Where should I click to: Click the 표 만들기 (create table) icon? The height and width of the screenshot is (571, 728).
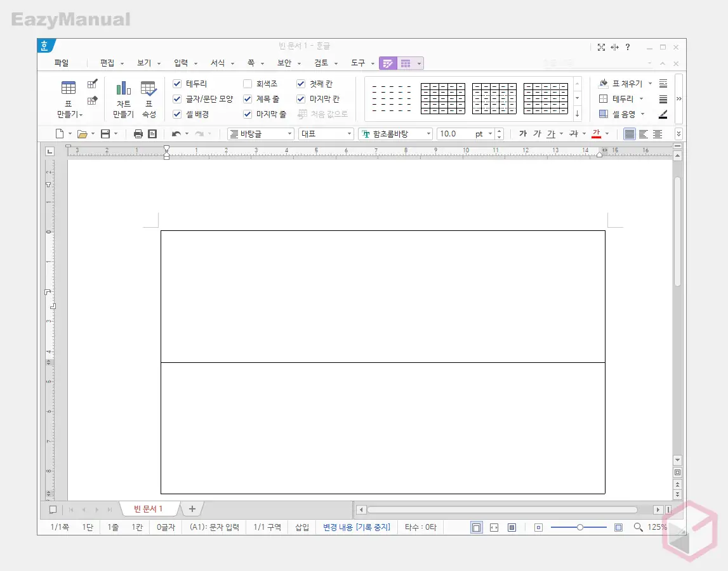tap(69, 89)
